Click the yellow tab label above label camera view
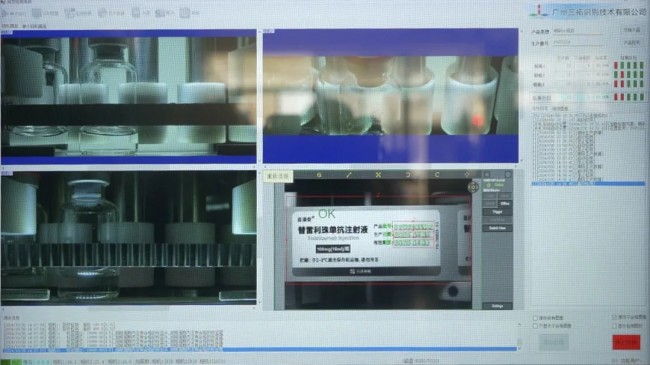This screenshot has width=650, height=365. 278,176
